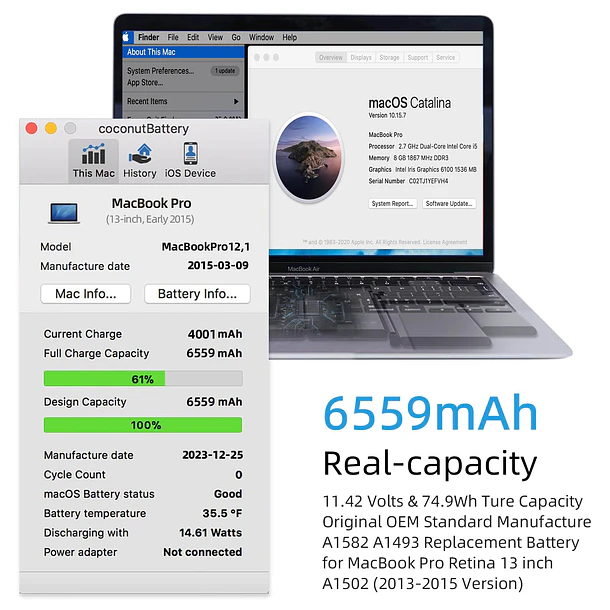Click the Serial Number C02TJ1YEFVH4 text
This screenshot has width=610, height=610.
408,181
